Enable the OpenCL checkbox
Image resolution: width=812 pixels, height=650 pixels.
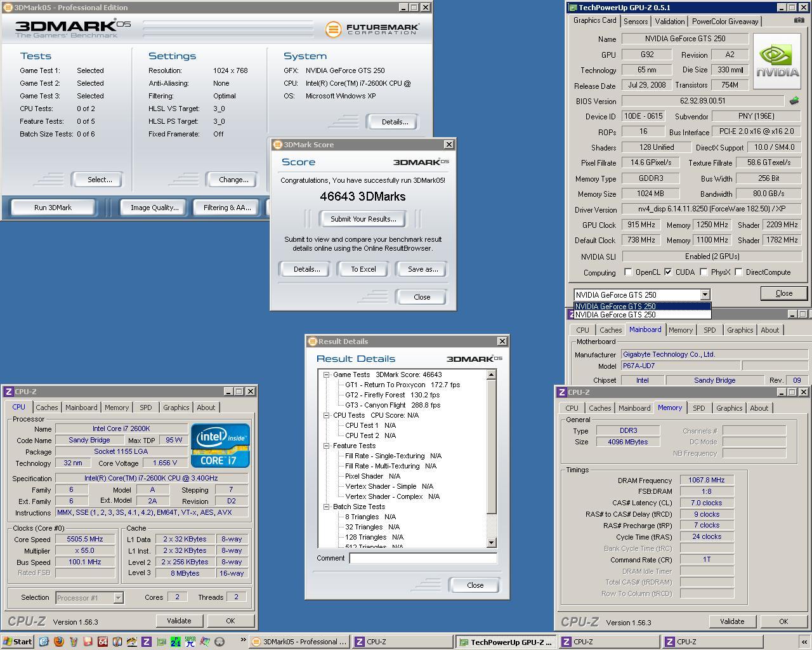(628, 272)
